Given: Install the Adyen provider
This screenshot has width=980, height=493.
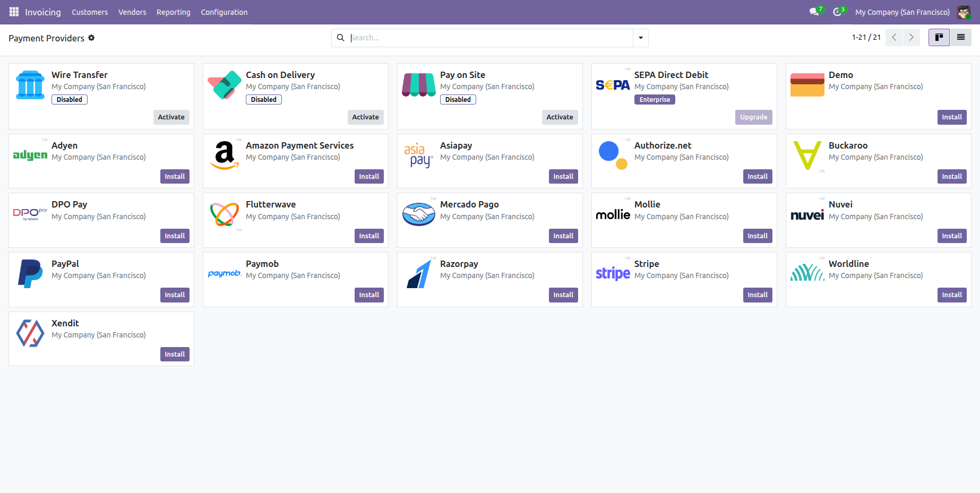Looking at the screenshot, I should click(x=175, y=177).
